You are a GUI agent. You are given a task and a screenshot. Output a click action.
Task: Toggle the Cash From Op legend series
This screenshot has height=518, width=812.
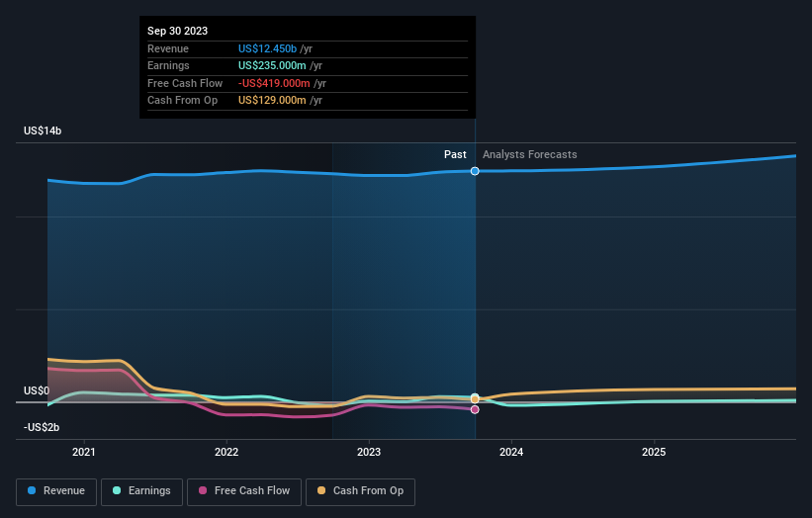(x=360, y=491)
